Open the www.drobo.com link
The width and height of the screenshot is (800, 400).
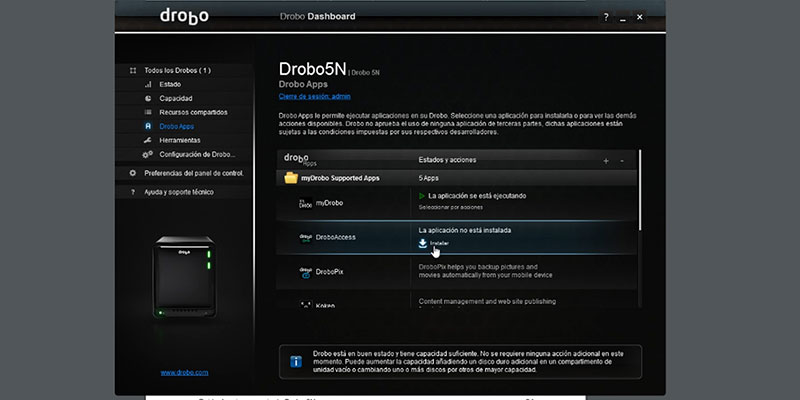point(184,372)
